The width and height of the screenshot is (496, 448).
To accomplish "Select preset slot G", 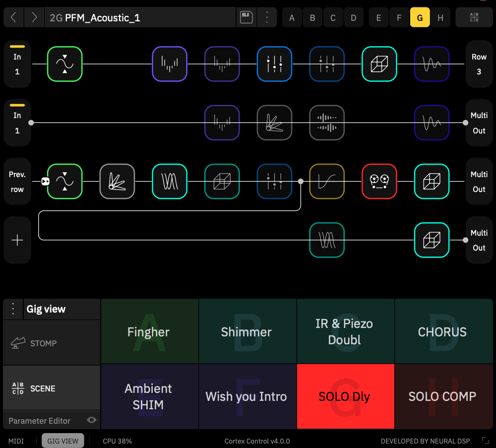I will coord(420,17).
